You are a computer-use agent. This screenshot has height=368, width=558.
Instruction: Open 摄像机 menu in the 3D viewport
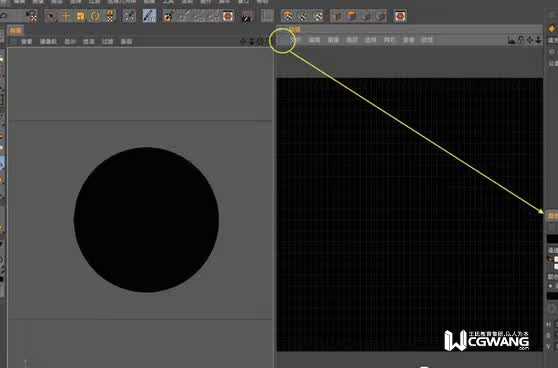(x=48, y=42)
